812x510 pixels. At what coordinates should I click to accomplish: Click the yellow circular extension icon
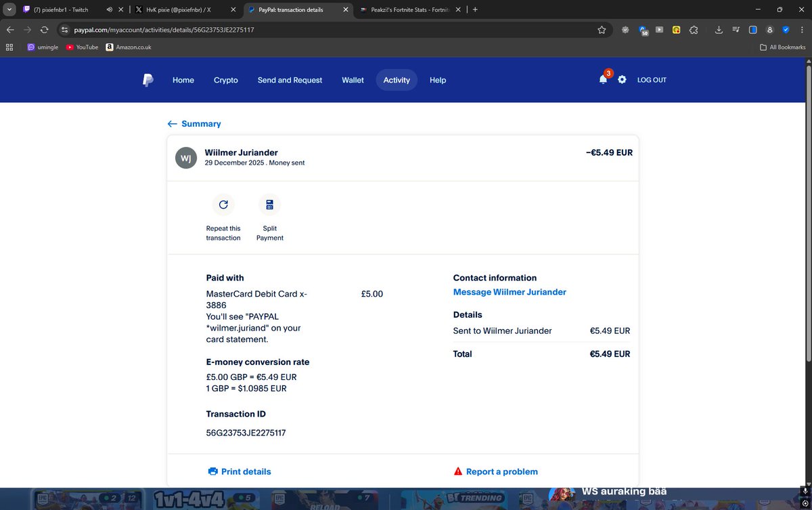(676, 30)
